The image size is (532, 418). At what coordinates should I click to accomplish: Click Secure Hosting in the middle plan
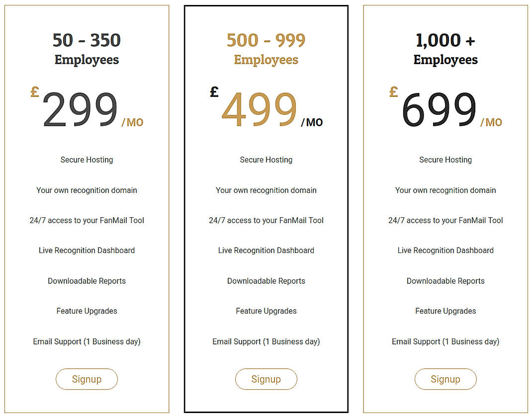[x=266, y=160]
